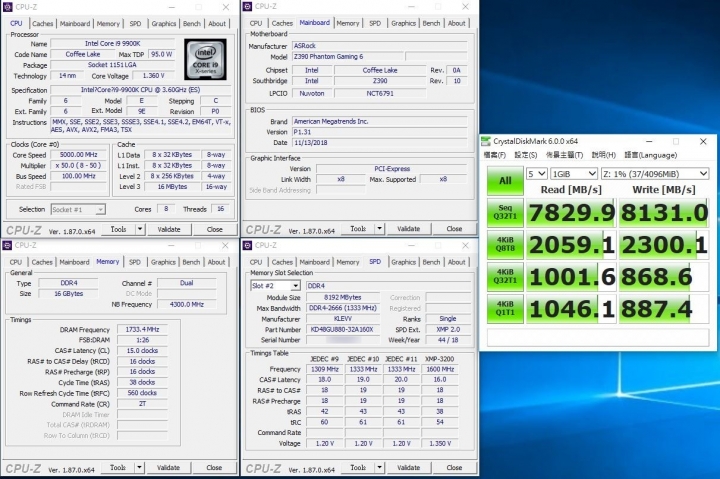Start the 4KiB Q8T8 test
Screen dimensions: 720x479
point(505,244)
